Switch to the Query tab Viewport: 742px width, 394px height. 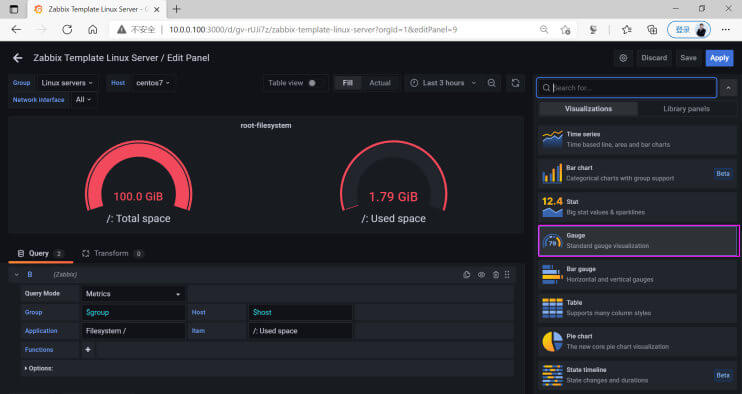pyautogui.click(x=40, y=254)
